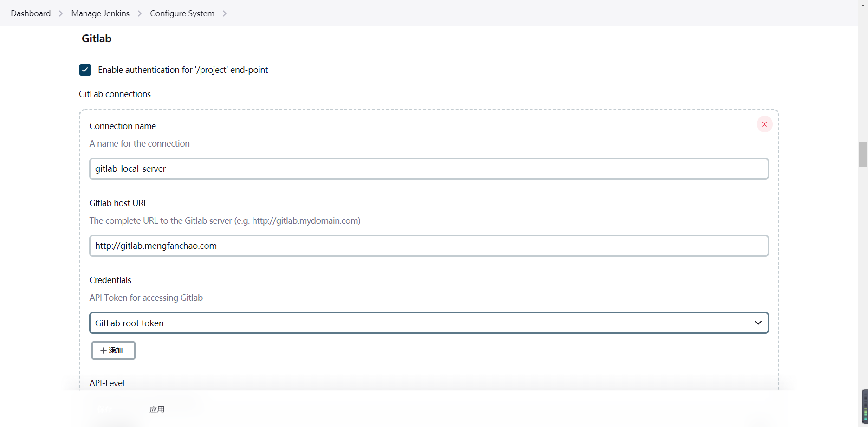Viewport: 868px width, 427px height.
Task: Click 'API Token for accessing Gitlab' help text
Action: (x=146, y=298)
